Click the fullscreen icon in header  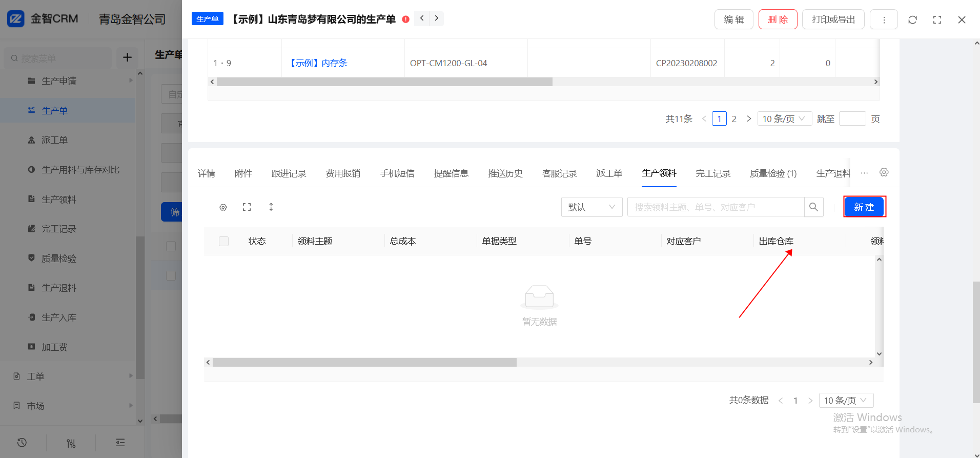[x=937, y=19]
